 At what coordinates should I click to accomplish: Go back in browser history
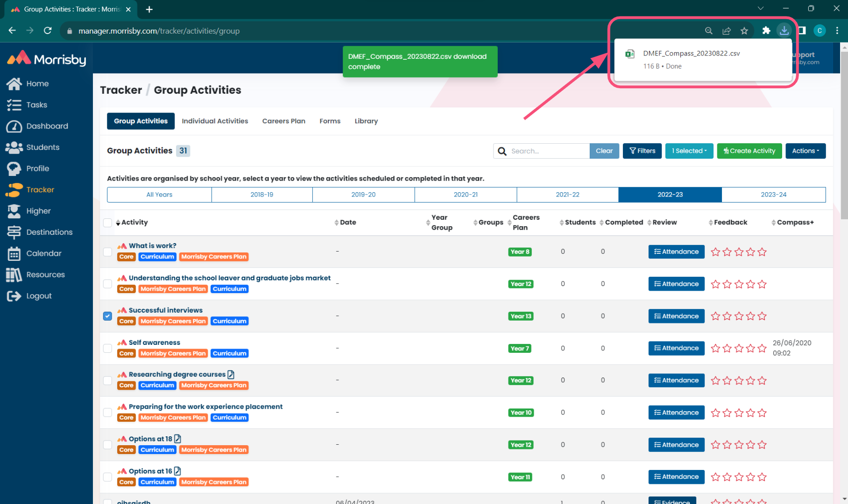pos(12,31)
